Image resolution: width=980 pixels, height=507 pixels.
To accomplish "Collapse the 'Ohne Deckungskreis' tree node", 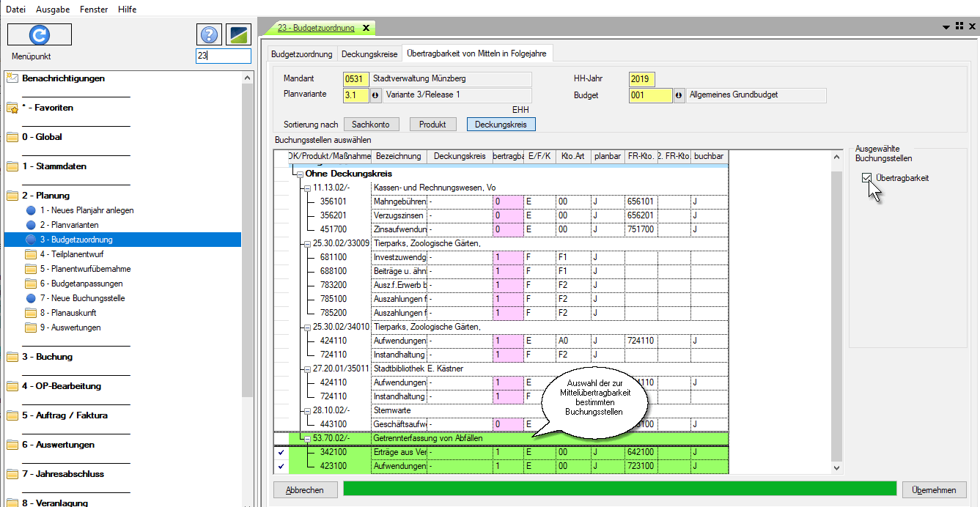I will click(x=299, y=174).
